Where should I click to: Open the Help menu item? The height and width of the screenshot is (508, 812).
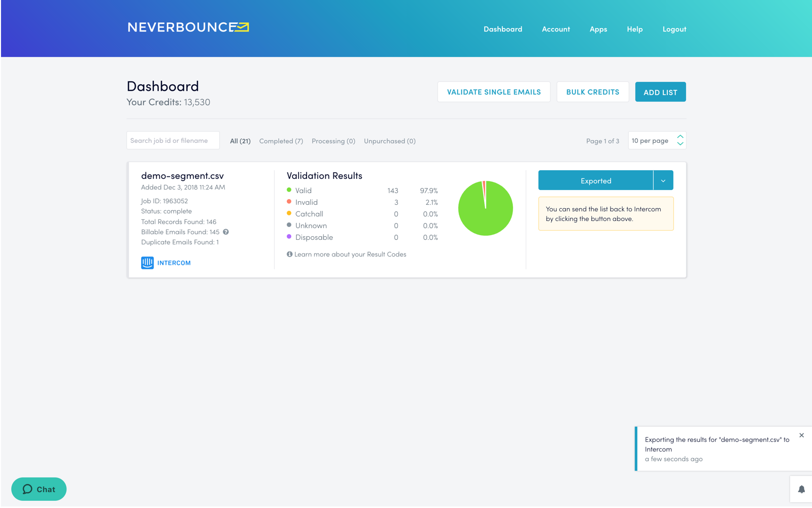click(635, 29)
